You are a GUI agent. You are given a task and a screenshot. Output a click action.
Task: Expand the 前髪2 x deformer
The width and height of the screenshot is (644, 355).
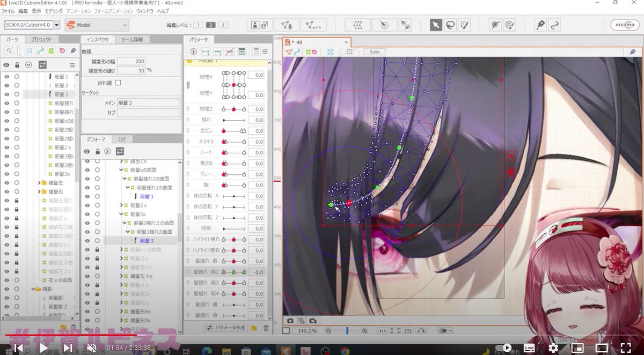(121, 205)
